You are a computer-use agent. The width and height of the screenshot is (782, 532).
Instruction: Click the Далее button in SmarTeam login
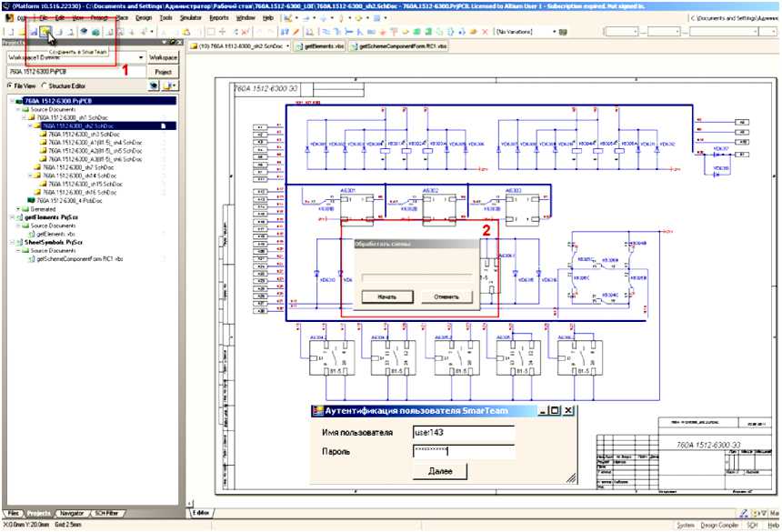[440, 471]
